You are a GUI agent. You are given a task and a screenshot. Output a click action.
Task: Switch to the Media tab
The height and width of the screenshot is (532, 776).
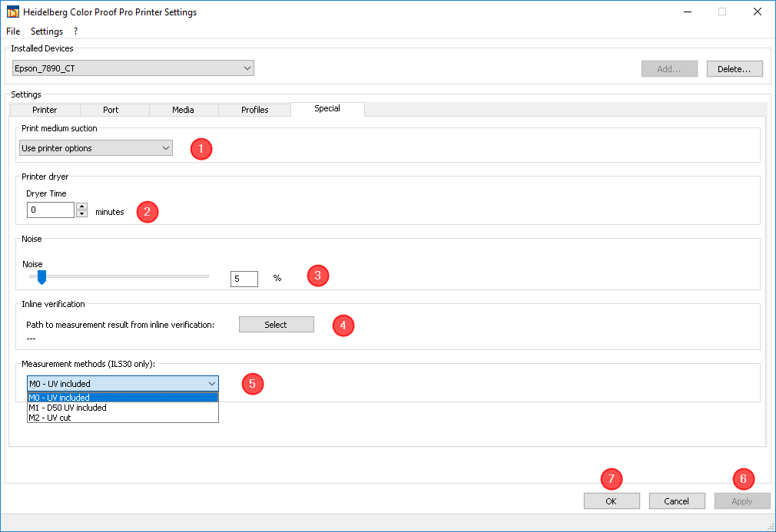183,110
